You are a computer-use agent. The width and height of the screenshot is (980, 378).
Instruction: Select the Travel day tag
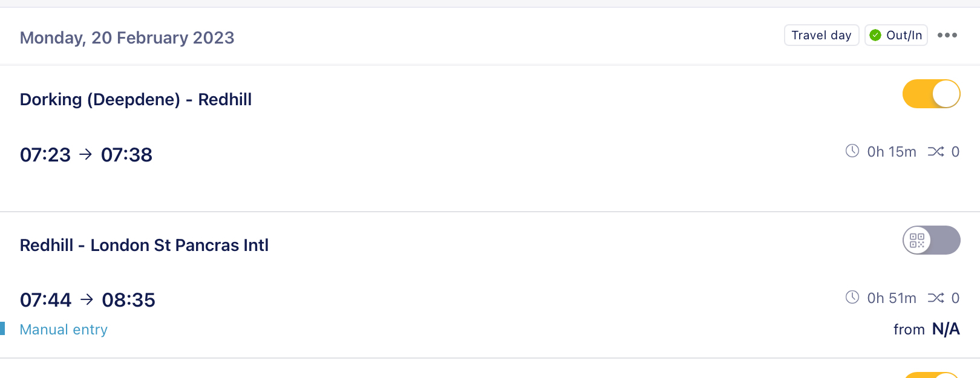tap(822, 35)
